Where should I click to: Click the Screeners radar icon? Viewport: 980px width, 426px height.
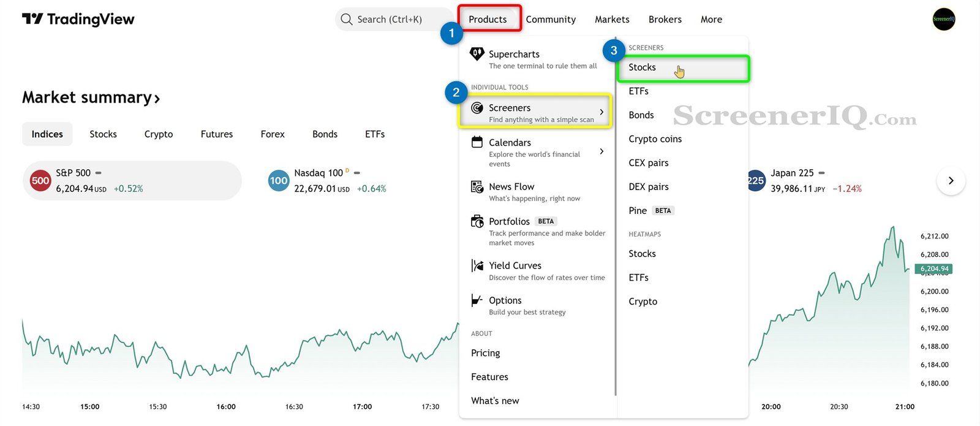tap(477, 108)
